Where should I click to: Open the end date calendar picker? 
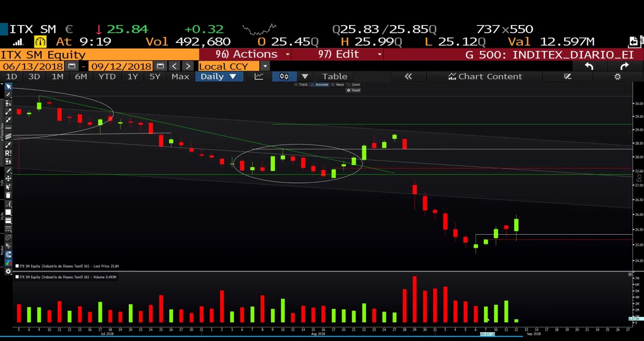(x=160, y=66)
